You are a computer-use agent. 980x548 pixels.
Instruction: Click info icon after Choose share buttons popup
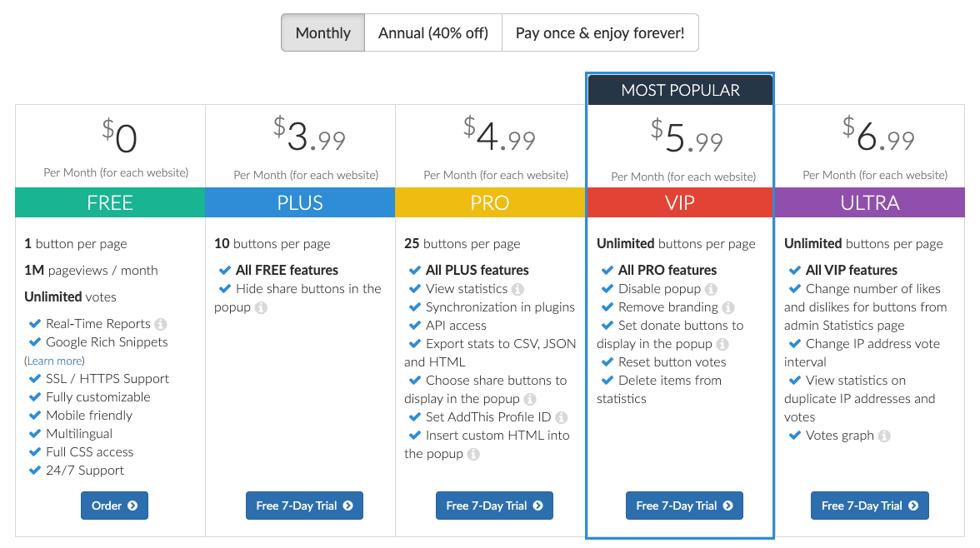529,399
